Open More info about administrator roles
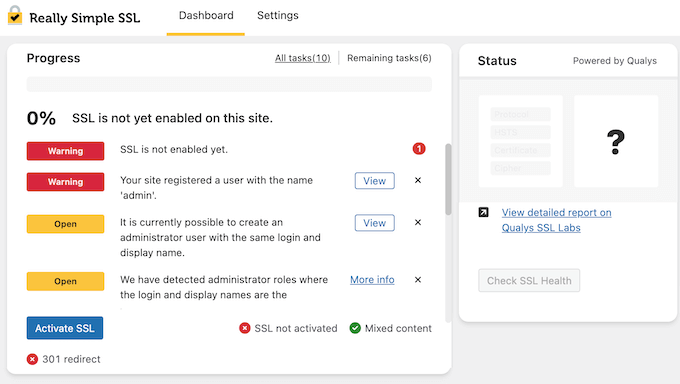The width and height of the screenshot is (680, 384). pyautogui.click(x=372, y=280)
